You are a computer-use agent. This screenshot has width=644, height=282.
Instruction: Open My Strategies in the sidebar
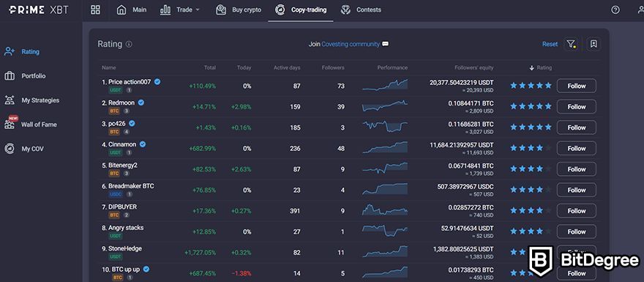31,100
